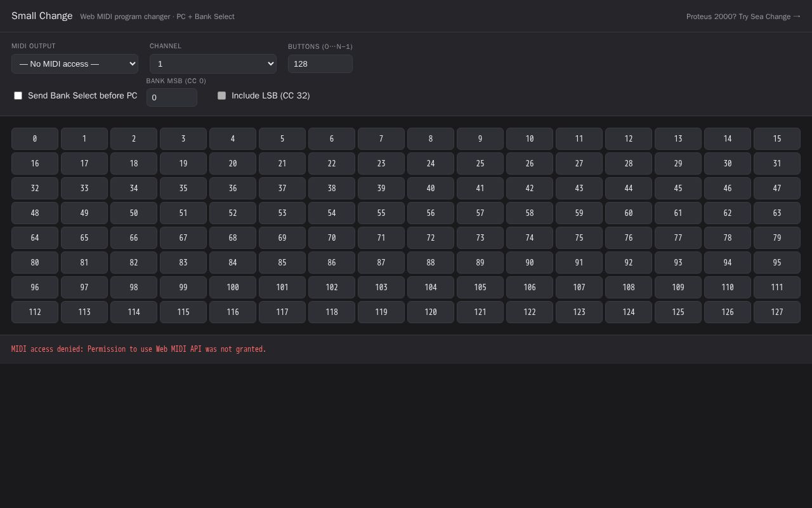Click program button 96
This screenshot has width=812, height=508.
(35, 287)
